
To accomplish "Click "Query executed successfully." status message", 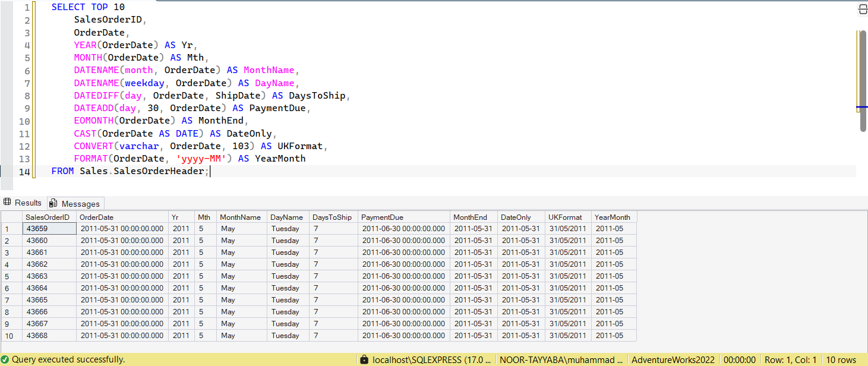I will (x=68, y=359).
